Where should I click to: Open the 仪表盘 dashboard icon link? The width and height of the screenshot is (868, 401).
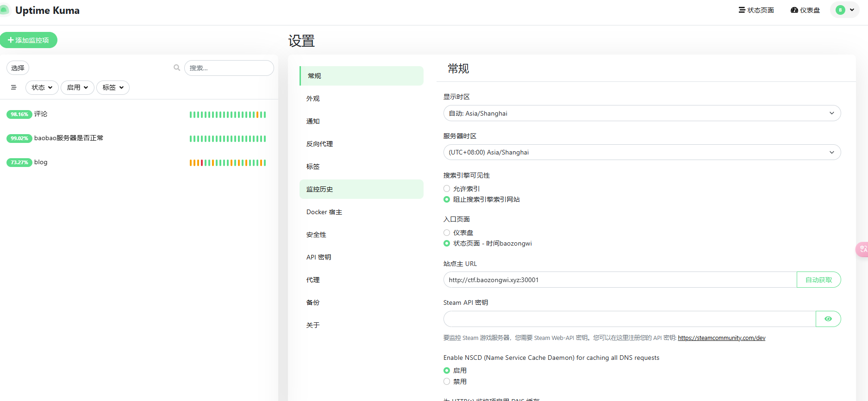805,10
